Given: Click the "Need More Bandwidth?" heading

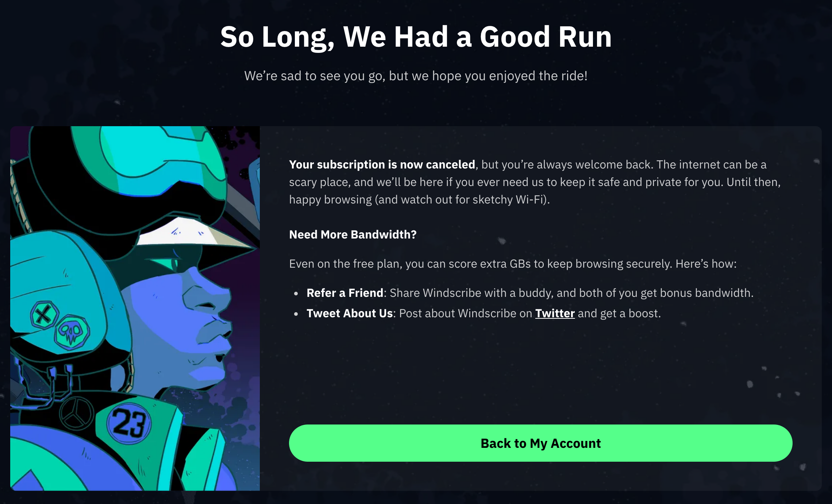Looking at the screenshot, I should [x=353, y=234].
